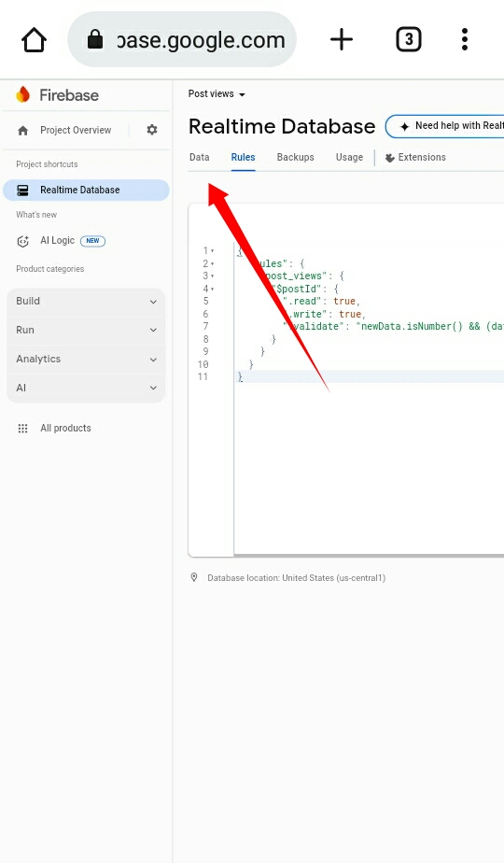The width and height of the screenshot is (504, 863).
Task: Click the Extensions puzzle icon
Action: pyautogui.click(x=389, y=158)
